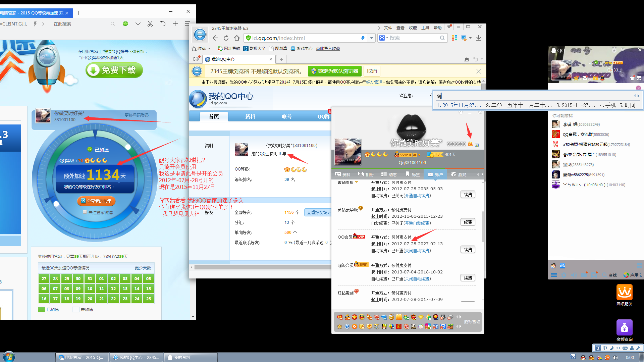Click day 27 cell in acceleration calendar

pos(44,279)
